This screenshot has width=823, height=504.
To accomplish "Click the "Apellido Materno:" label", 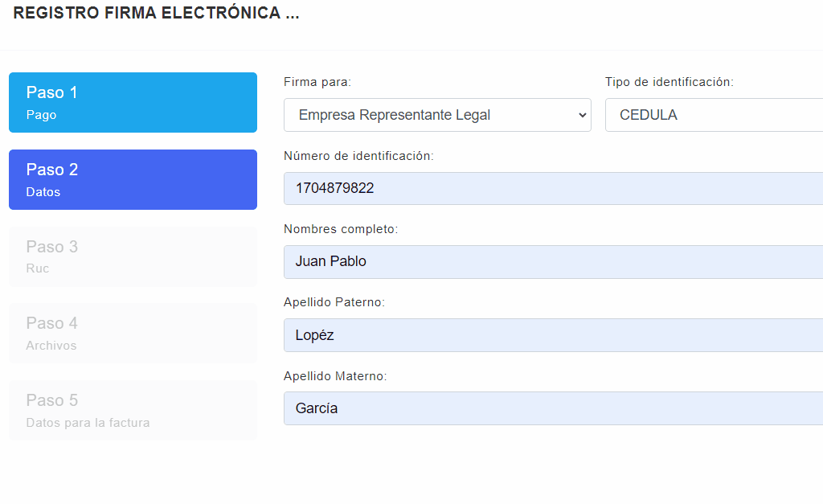I will pyautogui.click(x=335, y=375).
